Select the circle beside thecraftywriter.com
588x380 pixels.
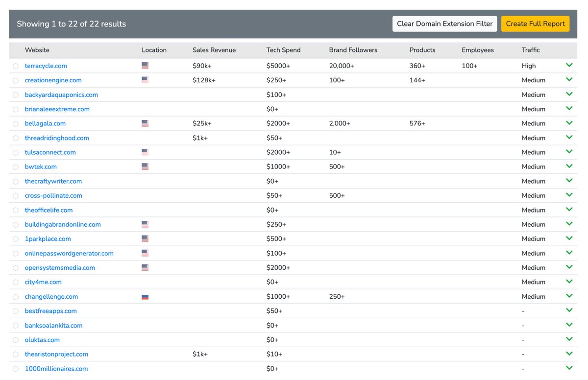point(16,182)
